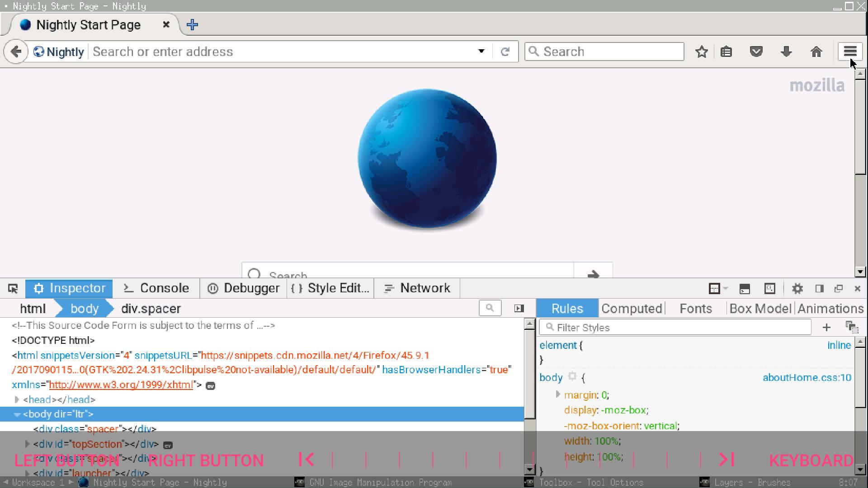Activate the element picker tool in devtools
The image size is (868, 488).
[13, 288]
